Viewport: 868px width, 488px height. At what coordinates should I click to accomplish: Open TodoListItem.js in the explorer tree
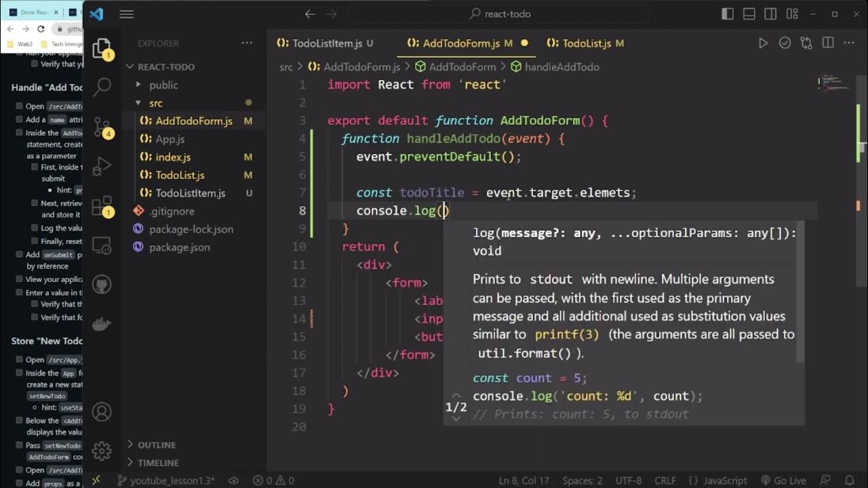point(191,193)
